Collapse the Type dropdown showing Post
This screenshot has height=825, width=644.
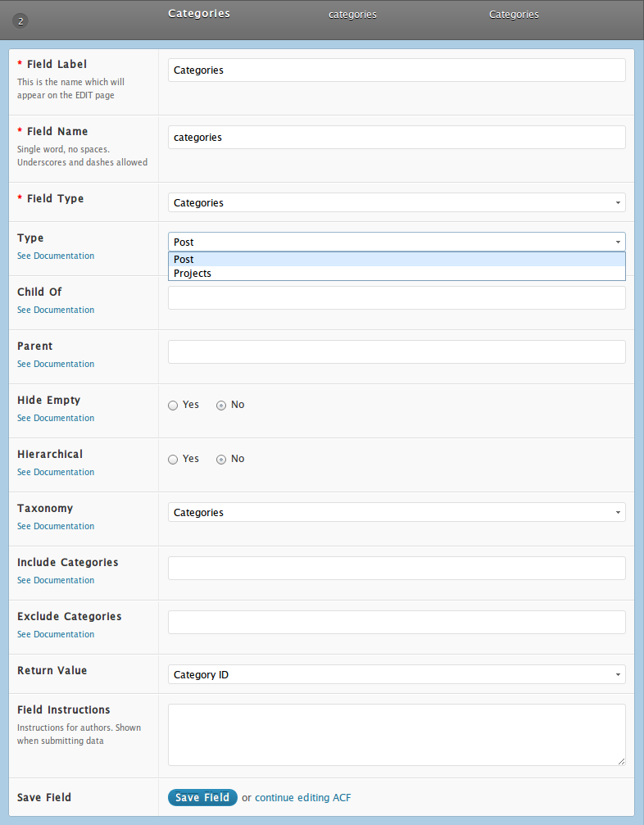click(x=397, y=242)
